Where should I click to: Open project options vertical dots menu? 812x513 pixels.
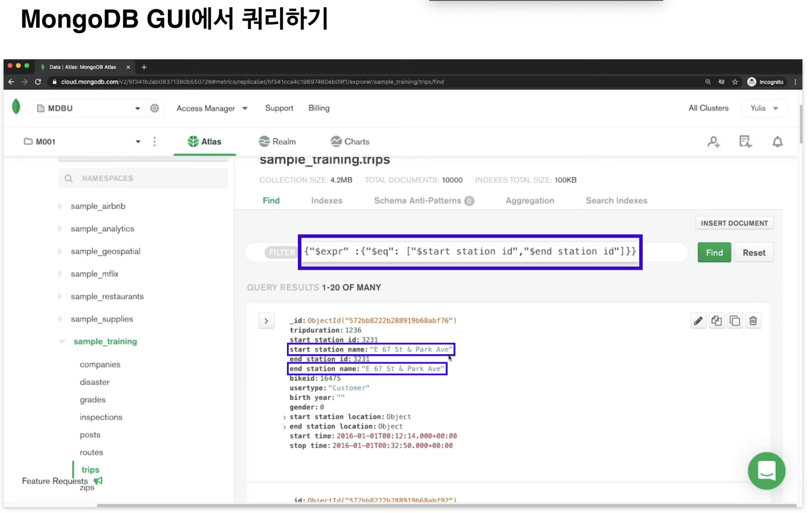pyautogui.click(x=155, y=142)
